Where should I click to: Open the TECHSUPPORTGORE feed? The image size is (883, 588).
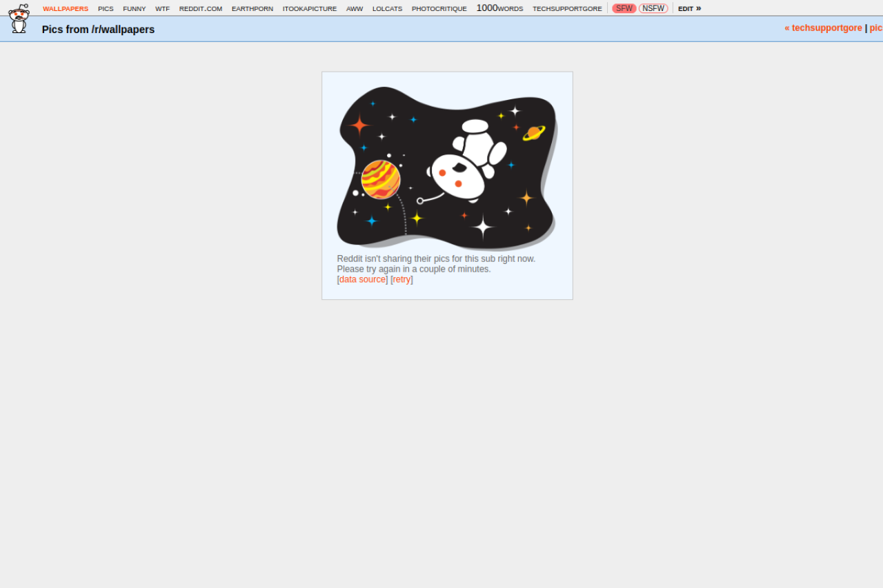(x=566, y=8)
